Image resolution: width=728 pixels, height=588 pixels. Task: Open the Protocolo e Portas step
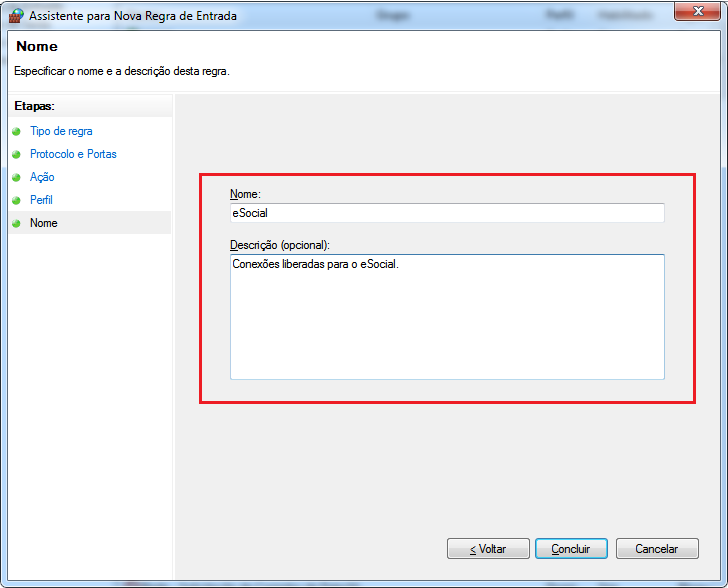pyautogui.click(x=73, y=154)
